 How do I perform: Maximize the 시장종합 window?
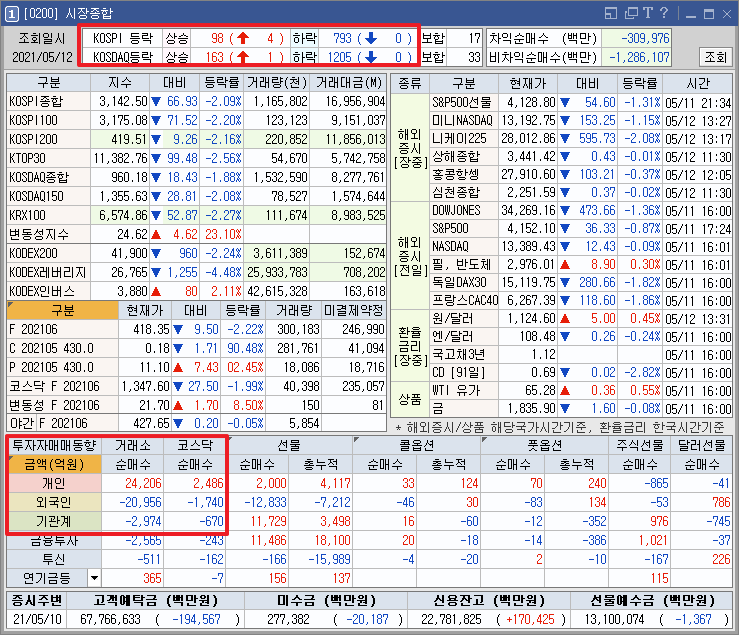click(709, 14)
